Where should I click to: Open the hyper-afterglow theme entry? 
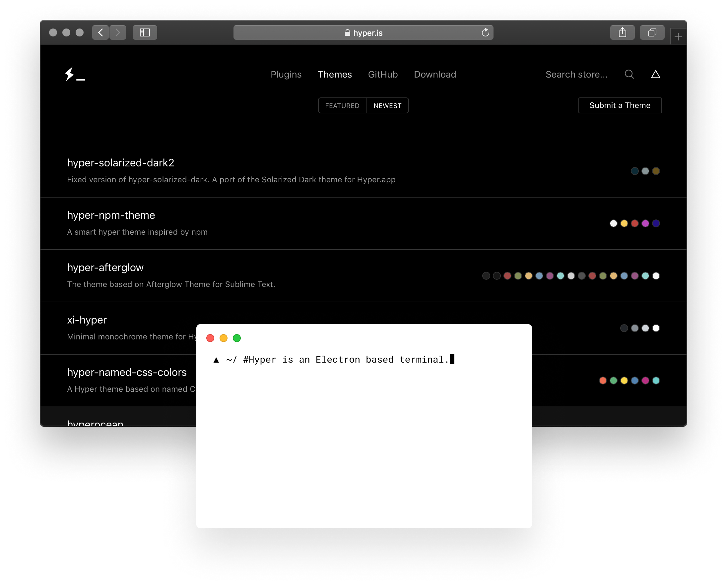(x=105, y=267)
